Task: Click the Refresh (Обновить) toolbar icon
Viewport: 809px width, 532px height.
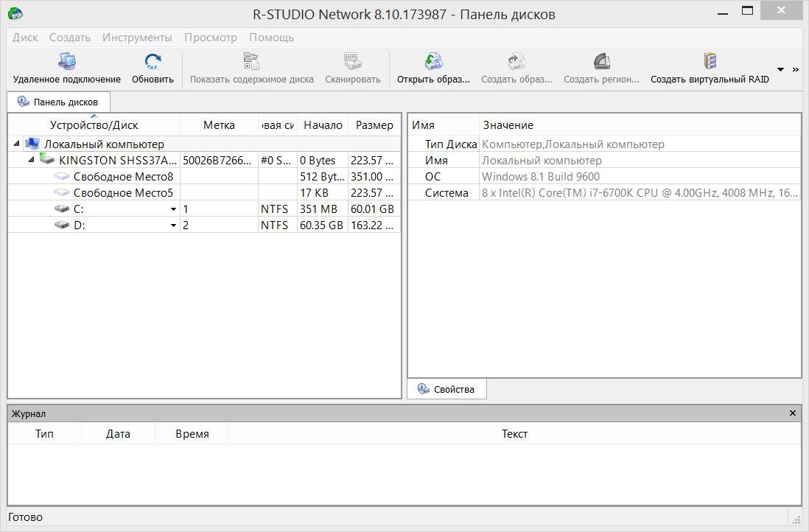Action: [153, 61]
